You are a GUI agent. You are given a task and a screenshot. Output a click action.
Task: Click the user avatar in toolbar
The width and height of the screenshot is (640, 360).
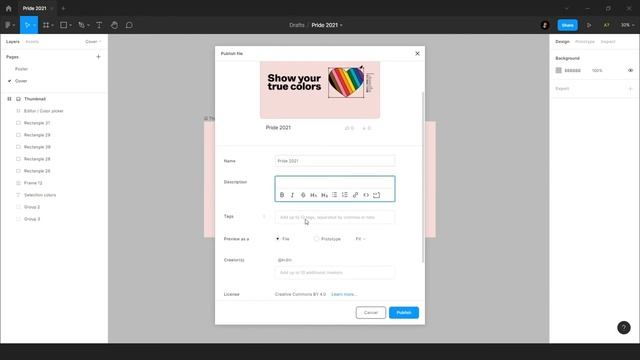pyautogui.click(x=545, y=25)
